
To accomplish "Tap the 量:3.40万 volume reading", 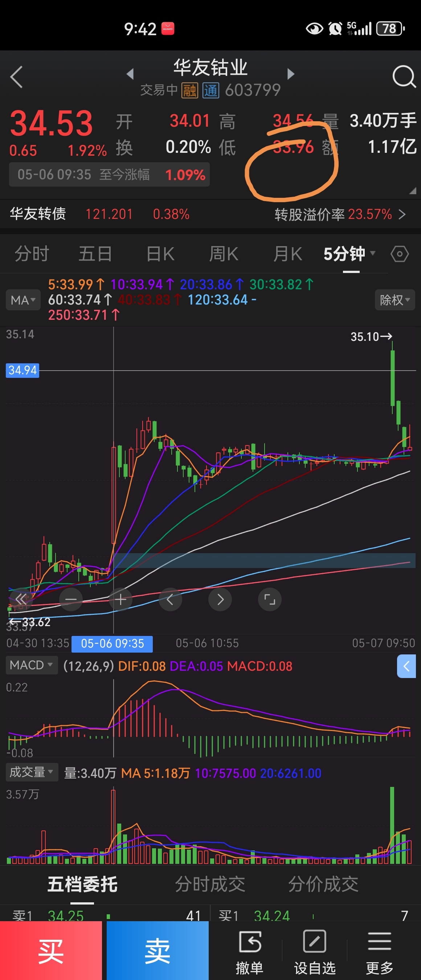I will [x=90, y=773].
